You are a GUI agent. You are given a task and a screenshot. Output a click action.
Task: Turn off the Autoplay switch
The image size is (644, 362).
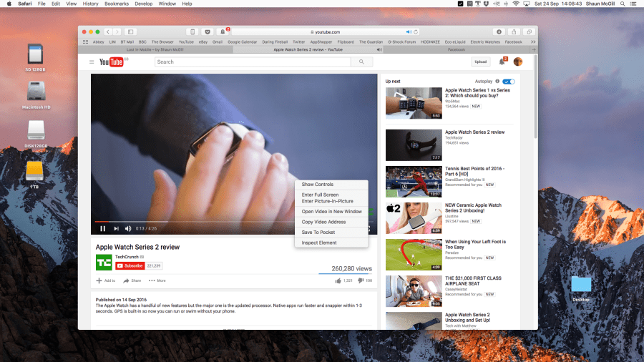tap(509, 82)
